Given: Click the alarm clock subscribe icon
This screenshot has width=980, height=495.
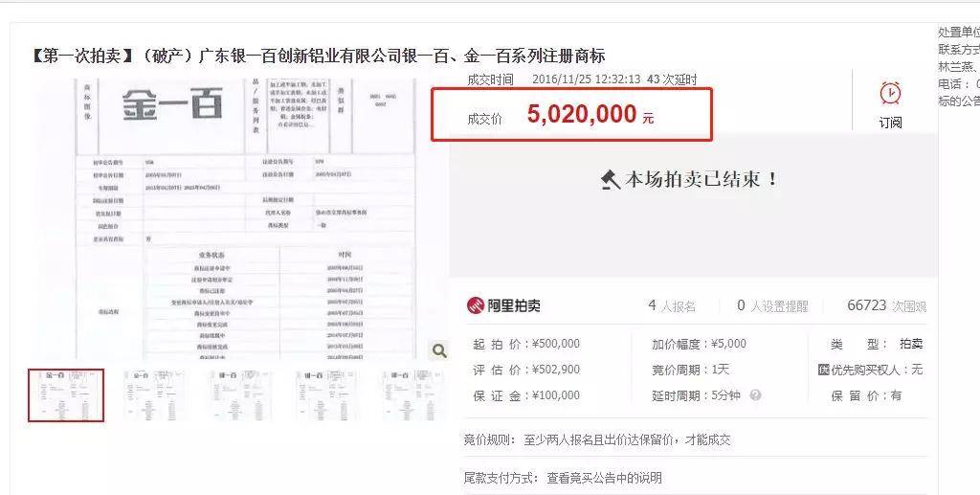Looking at the screenshot, I should (x=890, y=93).
